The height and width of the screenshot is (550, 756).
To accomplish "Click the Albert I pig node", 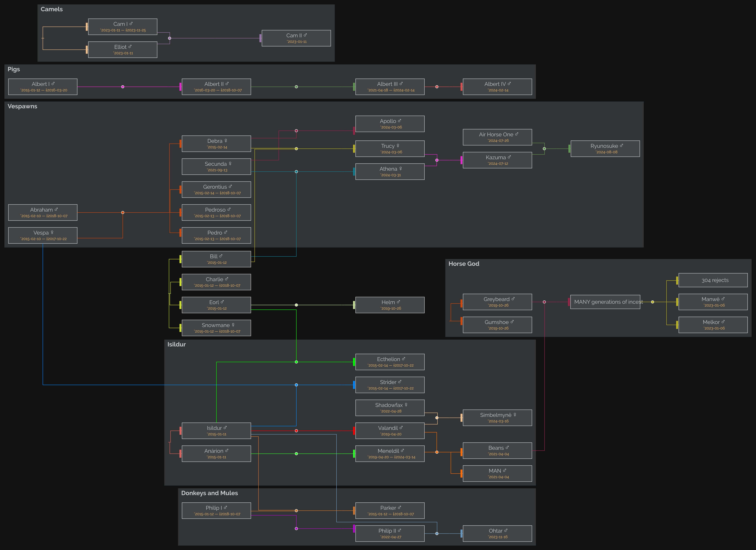I will pos(43,87).
